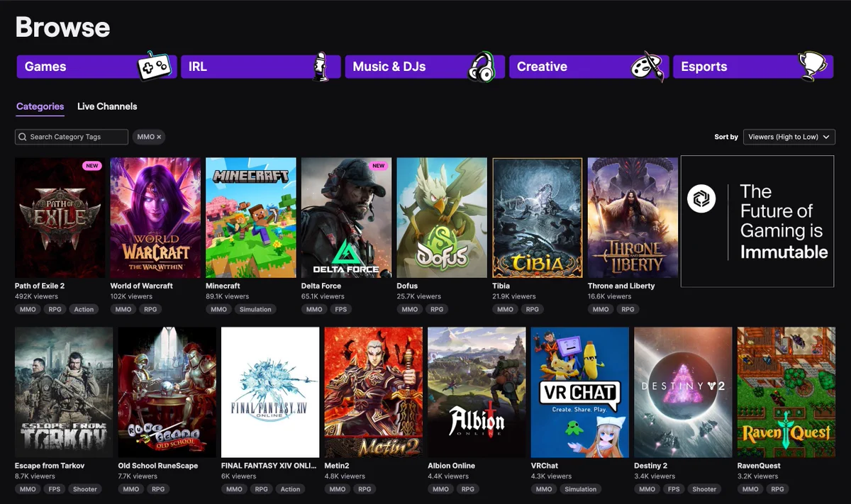The width and height of the screenshot is (851, 504).
Task: Click the Throne and Liberty title link
Action: (x=621, y=286)
